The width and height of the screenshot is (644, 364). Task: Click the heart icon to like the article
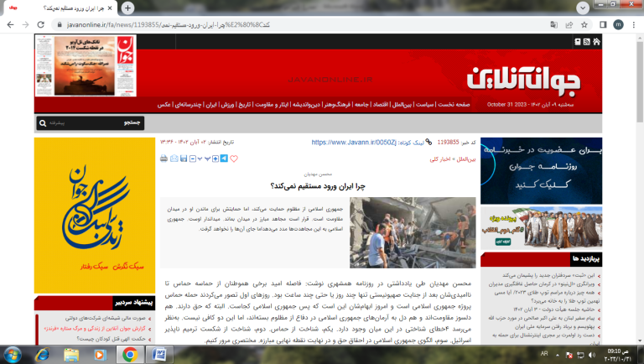[x=234, y=159]
